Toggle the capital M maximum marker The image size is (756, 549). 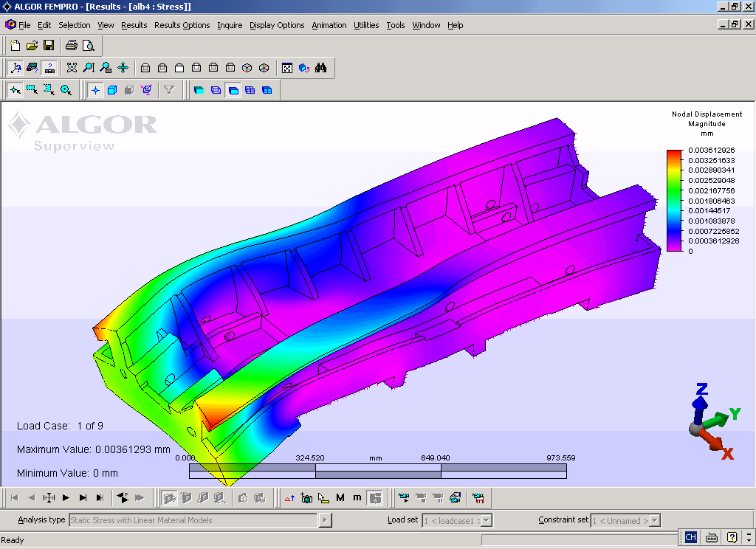pyautogui.click(x=340, y=498)
